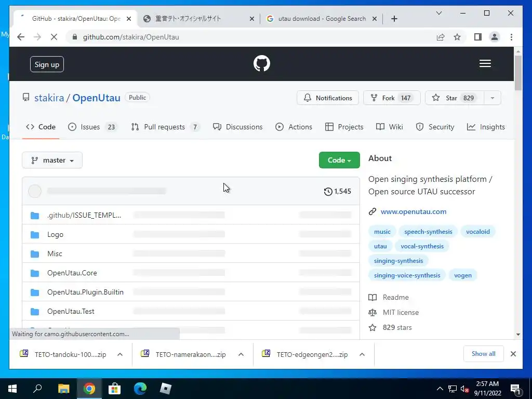Open the Issues tab
Screen dimensions: 532x399
click(92, 127)
